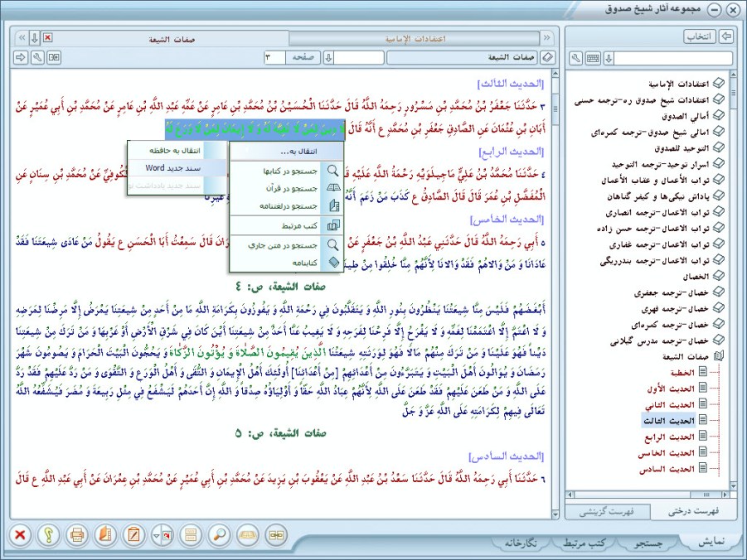
Task: Click the magnifying glass icon in bottom toolbar
Action: [219, 535]
